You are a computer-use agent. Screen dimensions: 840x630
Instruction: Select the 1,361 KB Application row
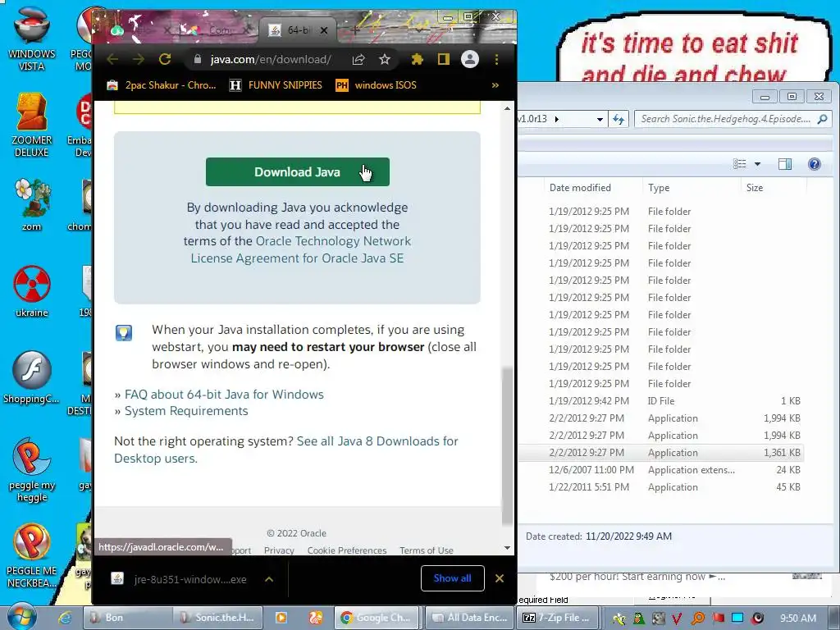click(660, 453)
